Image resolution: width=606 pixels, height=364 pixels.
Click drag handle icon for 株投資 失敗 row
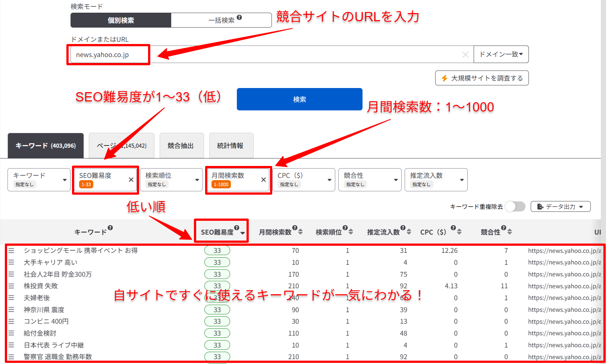pyautogui.click(x=11, y=286)
